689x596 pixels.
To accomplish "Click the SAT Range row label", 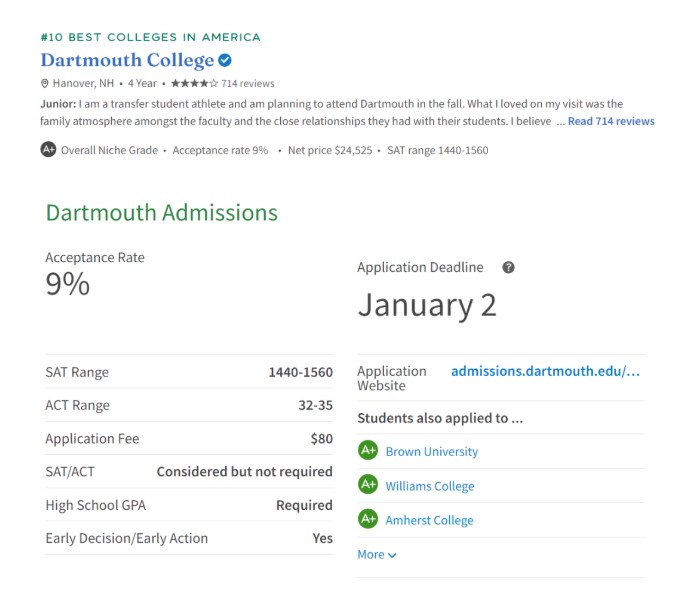I will pyautogui.click(x=77, y=372).
